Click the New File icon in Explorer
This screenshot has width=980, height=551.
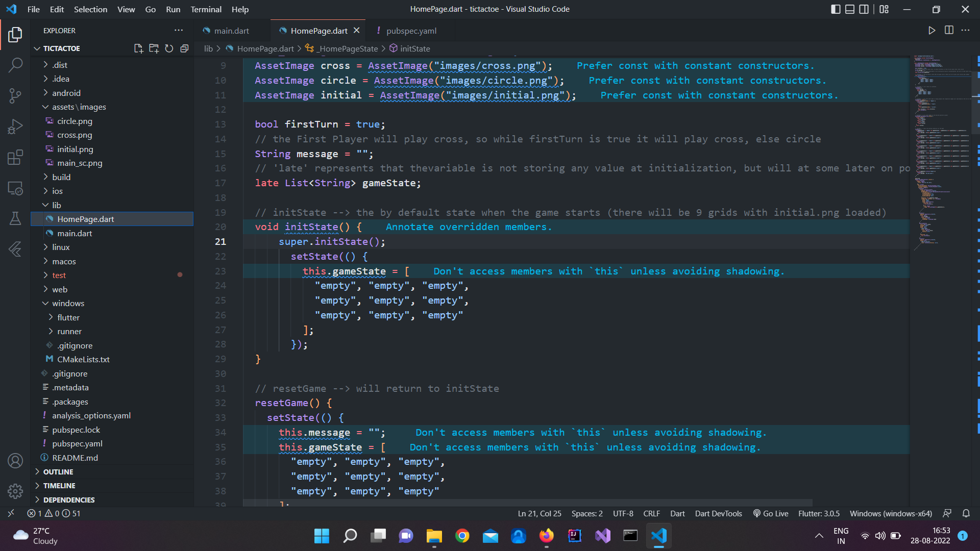point(138,48)
